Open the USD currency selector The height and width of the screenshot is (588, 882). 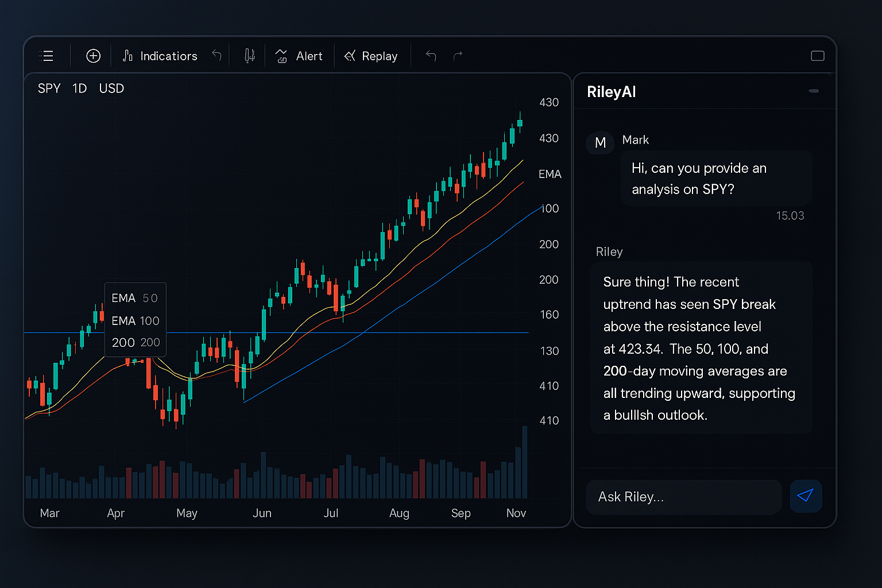pyautogui.click(x=111, y=88)
